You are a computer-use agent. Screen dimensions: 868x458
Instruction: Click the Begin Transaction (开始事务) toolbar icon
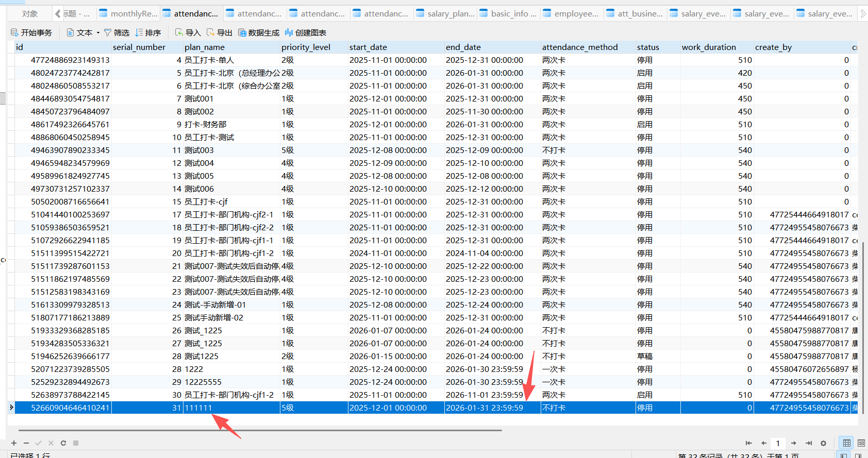tap(14, 32)
